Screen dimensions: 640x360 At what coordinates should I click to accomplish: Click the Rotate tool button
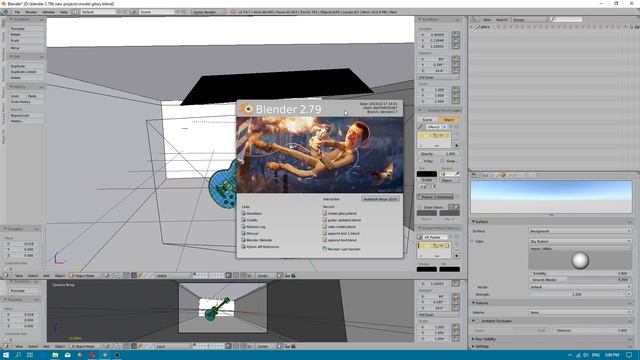[x=26, y=35]
